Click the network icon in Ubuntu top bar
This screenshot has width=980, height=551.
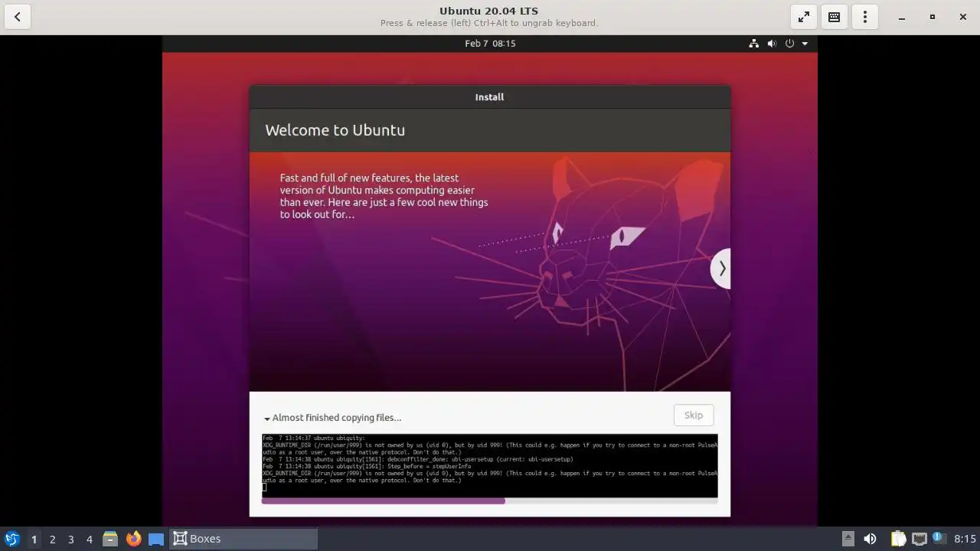coord(754,44)
